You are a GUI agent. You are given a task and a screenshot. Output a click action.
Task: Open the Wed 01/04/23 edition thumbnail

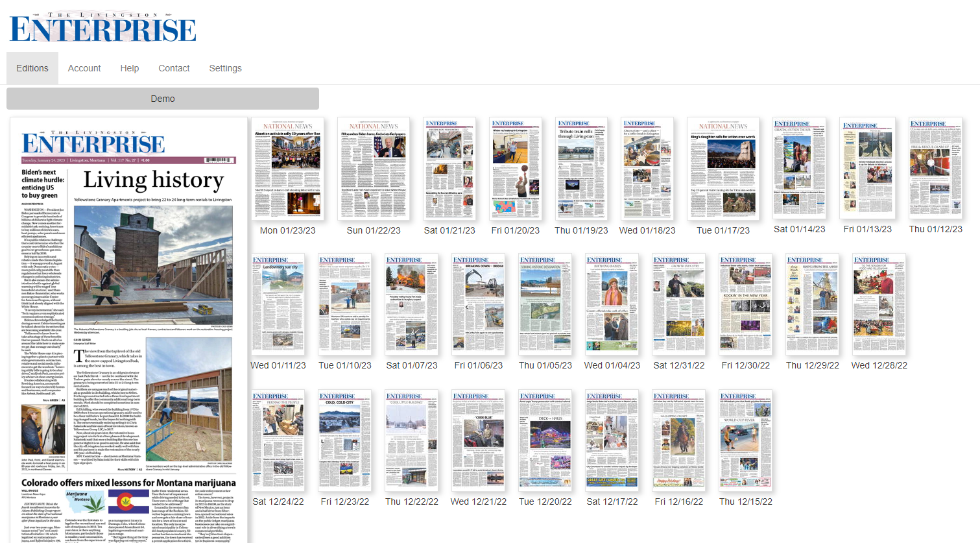coord(612,304)
